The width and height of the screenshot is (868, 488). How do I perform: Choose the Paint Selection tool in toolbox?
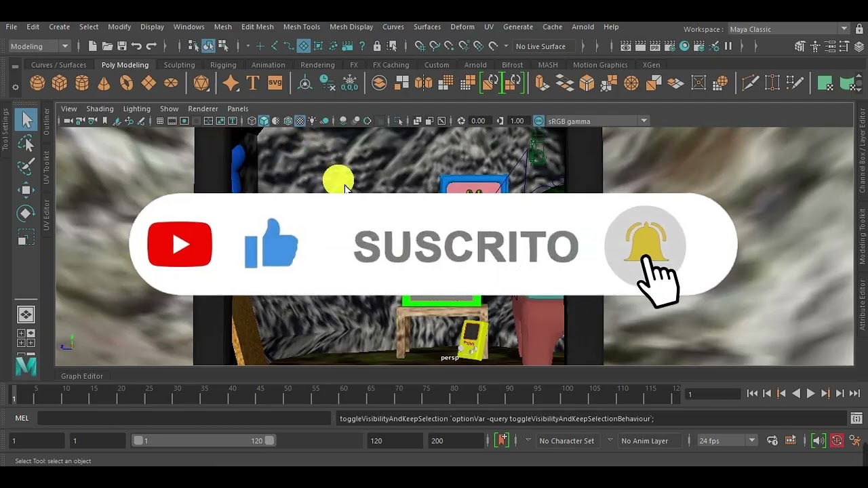(x=26, y=167)
